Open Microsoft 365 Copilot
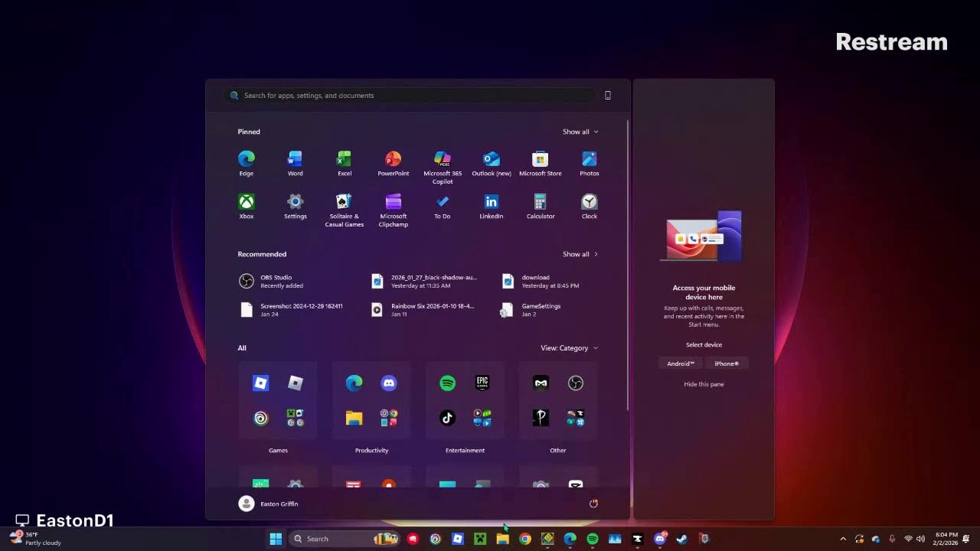The height and width of the screenshot is (551, 980). pyautogui.click(x=443, y=168)
